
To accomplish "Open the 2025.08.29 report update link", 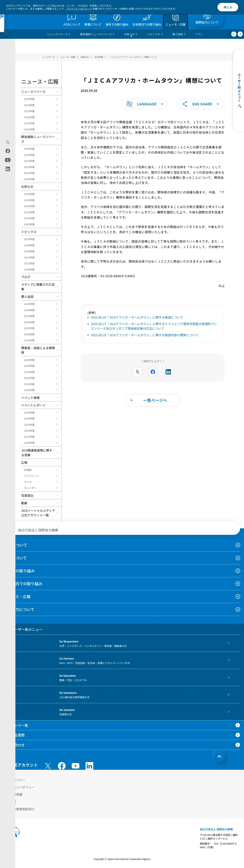I will click(145, 335).
